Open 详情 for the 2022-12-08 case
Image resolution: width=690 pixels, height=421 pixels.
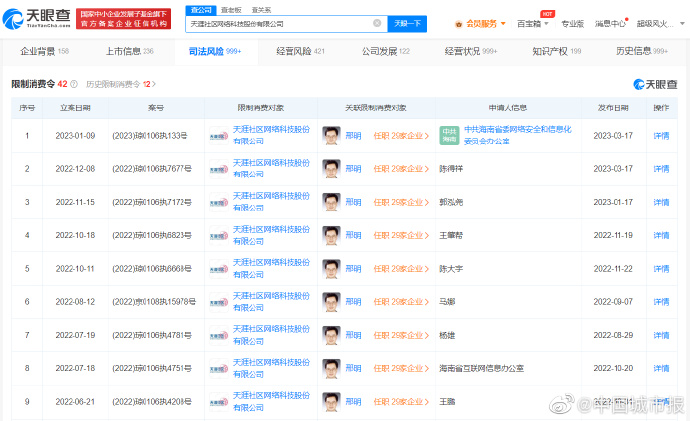click(661, 169)
